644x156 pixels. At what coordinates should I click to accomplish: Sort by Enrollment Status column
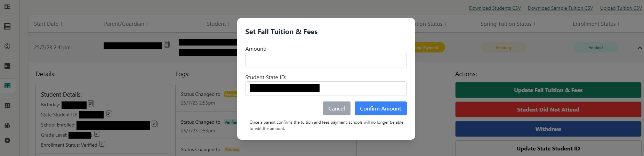pyautogui.click(x=596, y=24)
